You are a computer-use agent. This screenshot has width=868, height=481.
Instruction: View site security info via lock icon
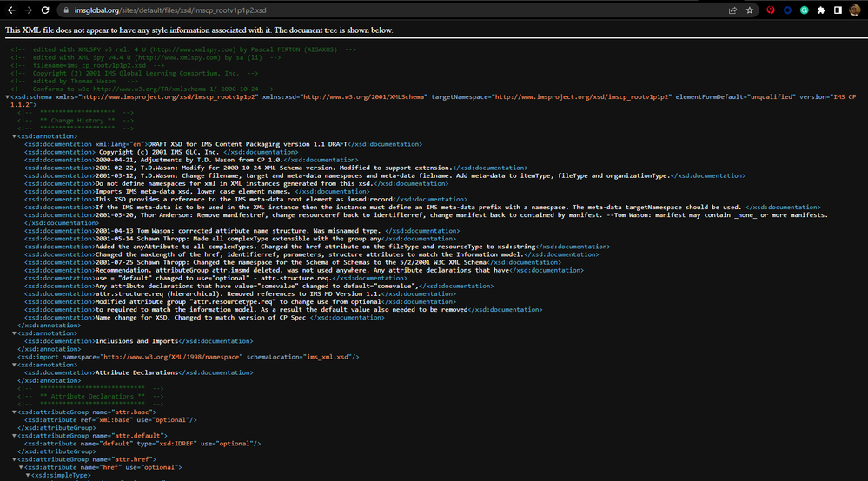[x=67, y=10]
